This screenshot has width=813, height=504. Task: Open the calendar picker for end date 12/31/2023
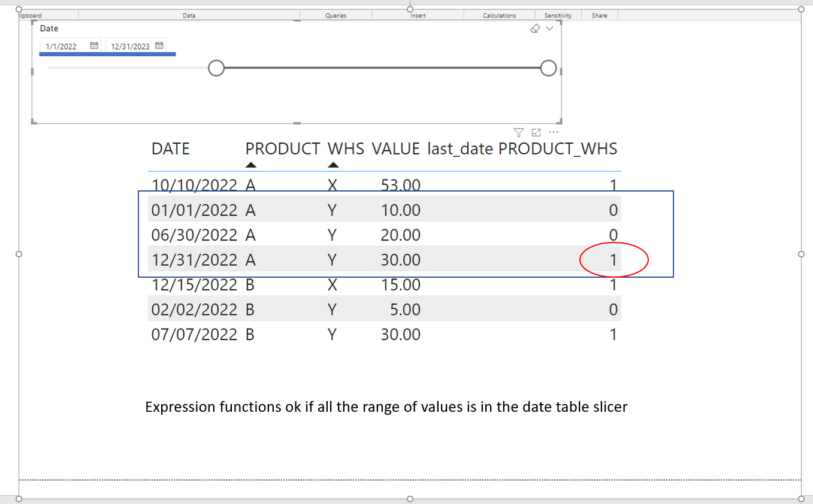(159, 45)
